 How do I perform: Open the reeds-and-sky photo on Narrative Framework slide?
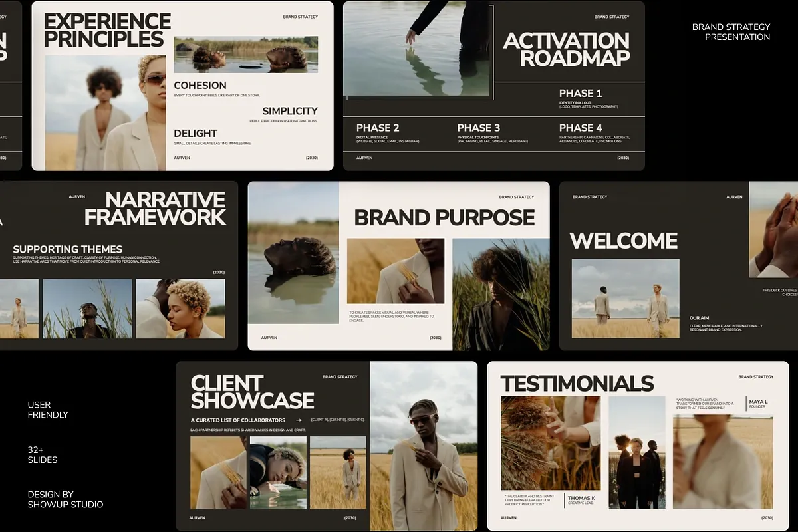click(87, 309)
